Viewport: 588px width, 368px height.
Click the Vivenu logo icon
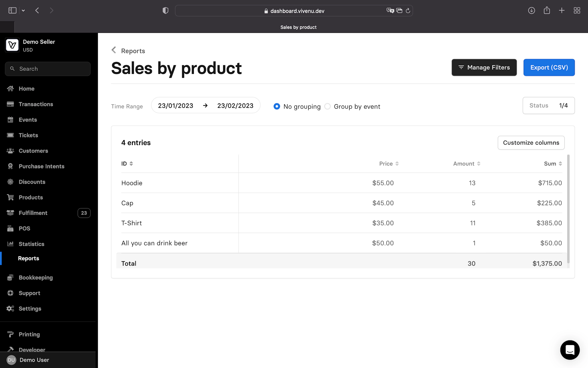pyautogui.click(x=12, y=45)
